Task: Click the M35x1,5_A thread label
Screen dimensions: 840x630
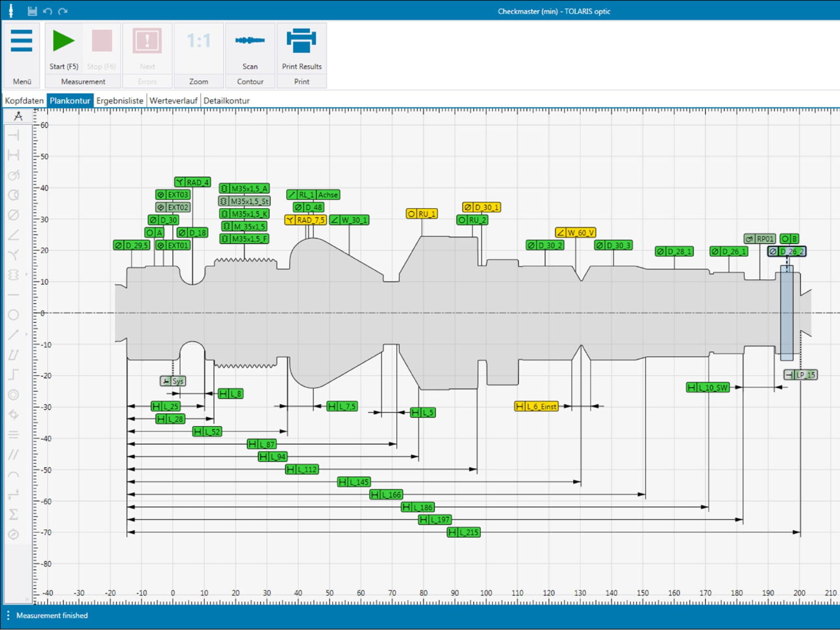Action: 244,189
